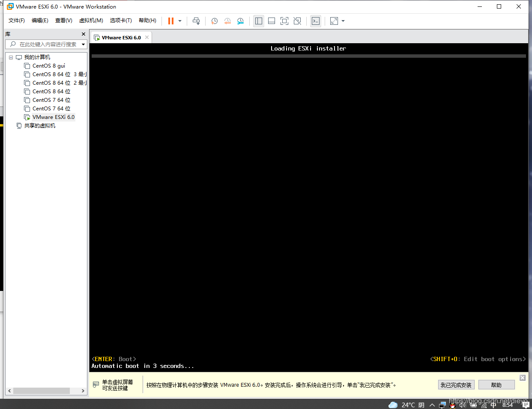Click the 帮助 button in the install bar

[496, 385]
